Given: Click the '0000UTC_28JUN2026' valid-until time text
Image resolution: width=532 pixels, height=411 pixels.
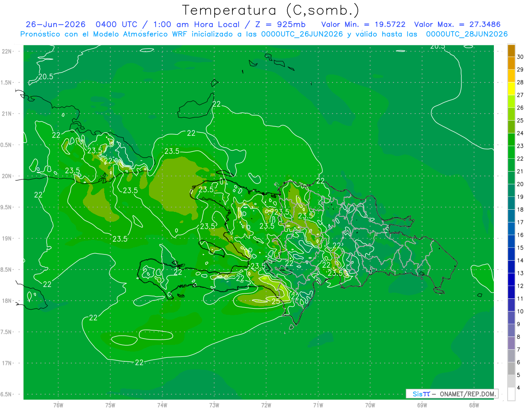Looking at the screenshot, I should click(x=467, y=34).
